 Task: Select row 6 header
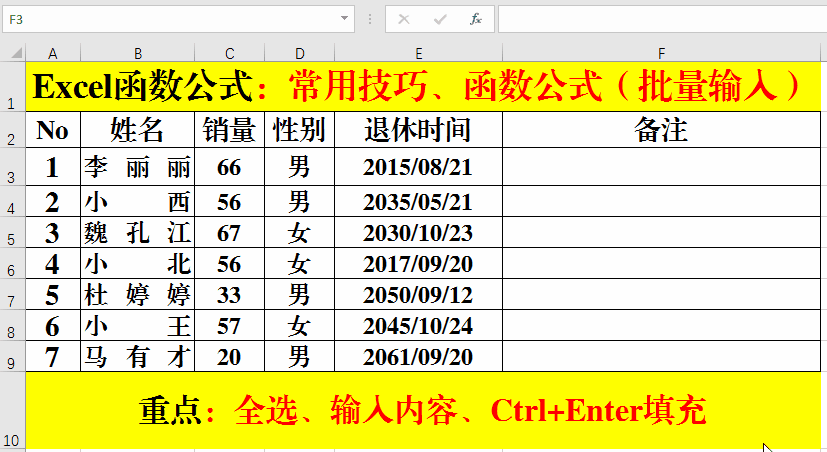[x=12, y=263]
